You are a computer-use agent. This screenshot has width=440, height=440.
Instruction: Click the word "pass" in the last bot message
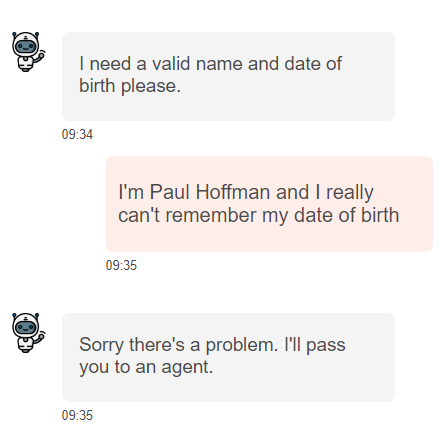(326, 346)
